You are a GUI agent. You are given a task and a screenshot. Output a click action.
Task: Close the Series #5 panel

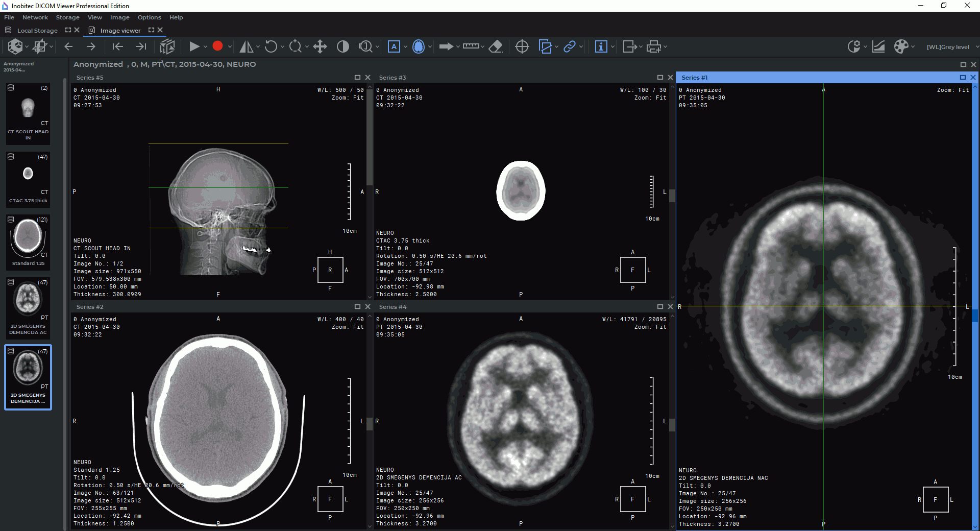(x=367, y=78)
